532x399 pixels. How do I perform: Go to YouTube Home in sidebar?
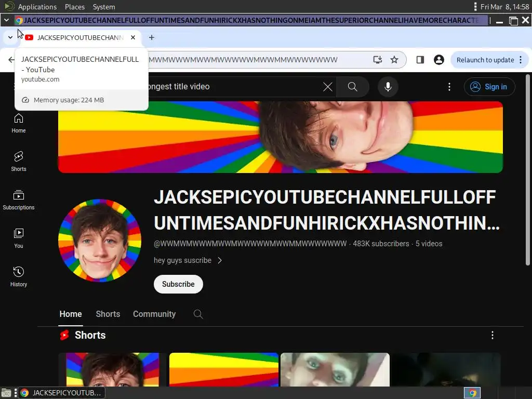(19, 123)
